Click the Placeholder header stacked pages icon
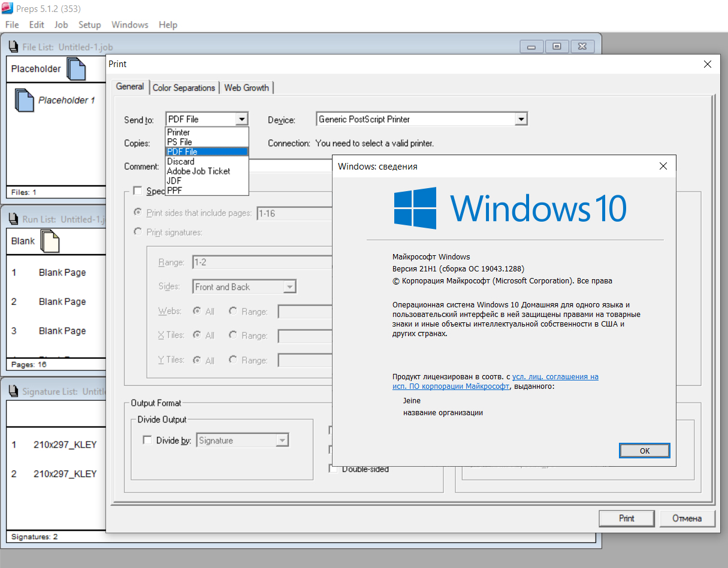The height and width of the screenshot is (568, 728). pyautogui.click(x=76, y=69)
